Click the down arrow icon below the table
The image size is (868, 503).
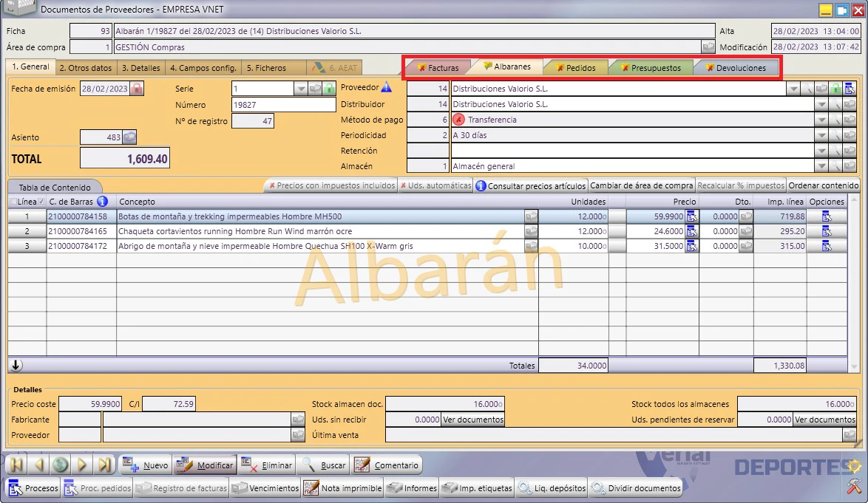pyautogui.click(x=16, y=366)
